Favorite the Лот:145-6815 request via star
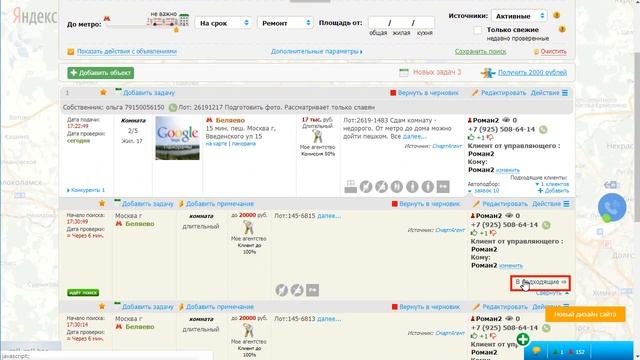This screenshot has width=640, height=360. [102, 203]
